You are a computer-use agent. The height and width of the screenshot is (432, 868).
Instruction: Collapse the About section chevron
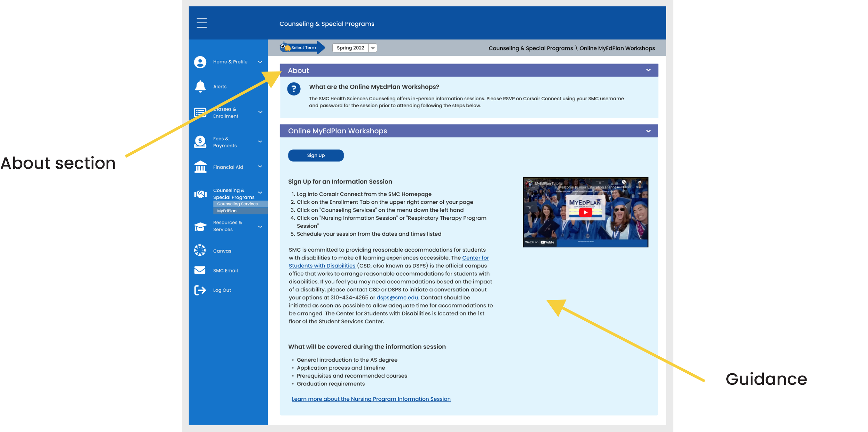pyautogui.click(x=648, y=70)
